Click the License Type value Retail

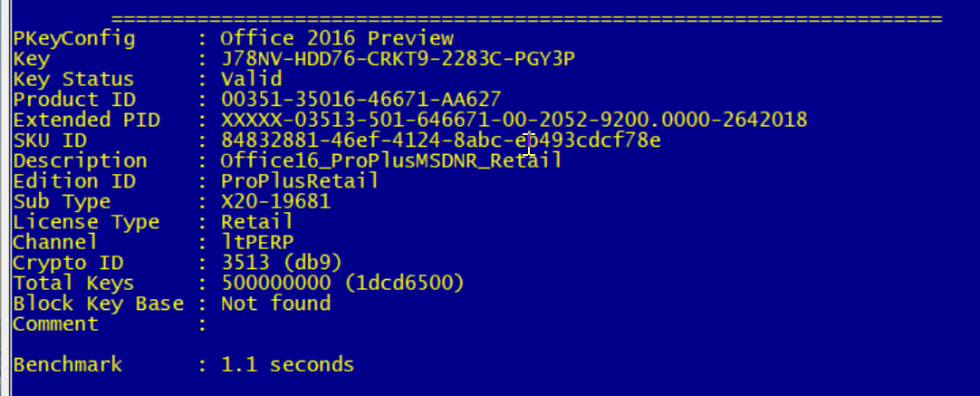[x=257, y=221]
